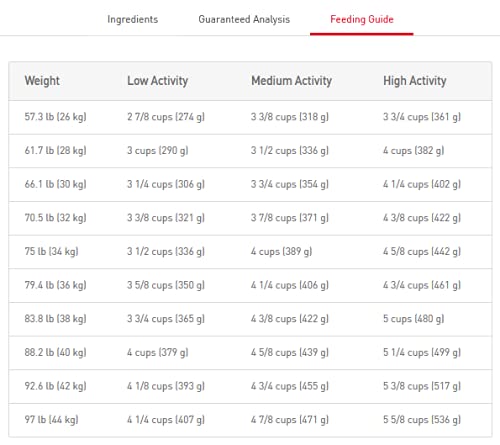Select the 88.2 lb (40 kg) weight cell
The image size is (500, 445).
pyautogui.click(x=55, y=352)
